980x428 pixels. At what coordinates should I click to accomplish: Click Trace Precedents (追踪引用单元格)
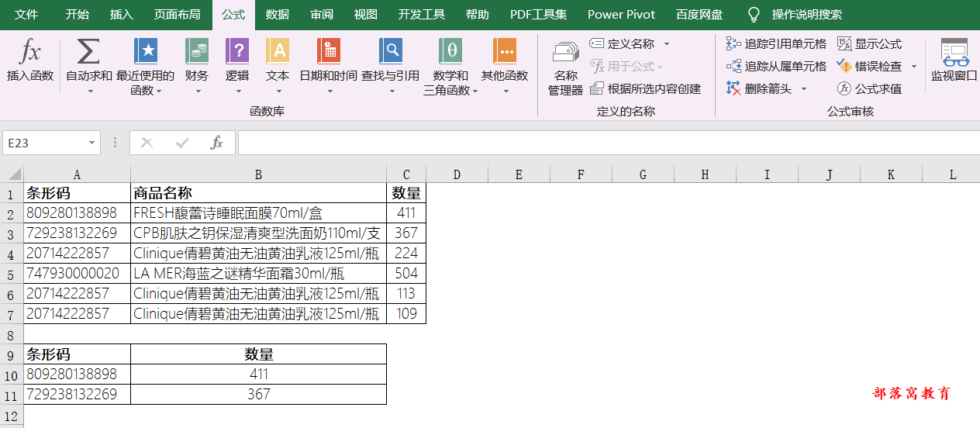tap(776, 44)
